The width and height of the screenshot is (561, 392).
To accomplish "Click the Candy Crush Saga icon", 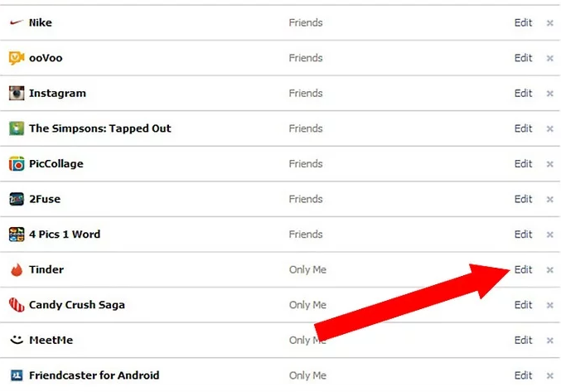I will (x=16, y=305).
